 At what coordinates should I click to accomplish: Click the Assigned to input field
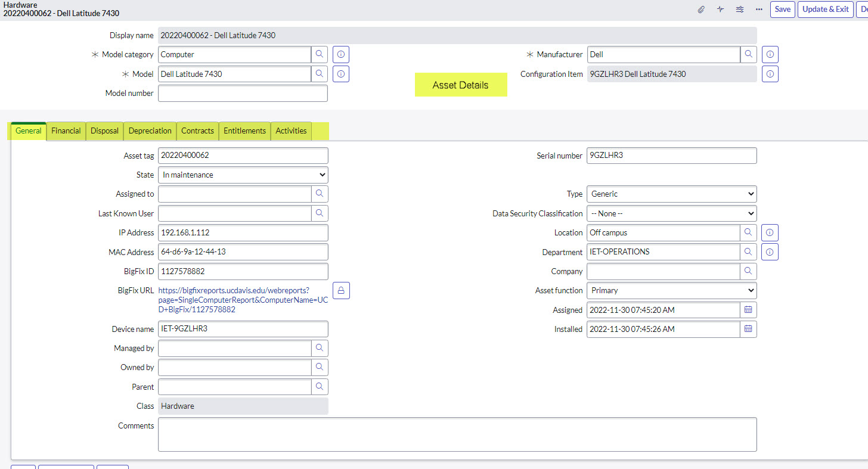[234, 194]
